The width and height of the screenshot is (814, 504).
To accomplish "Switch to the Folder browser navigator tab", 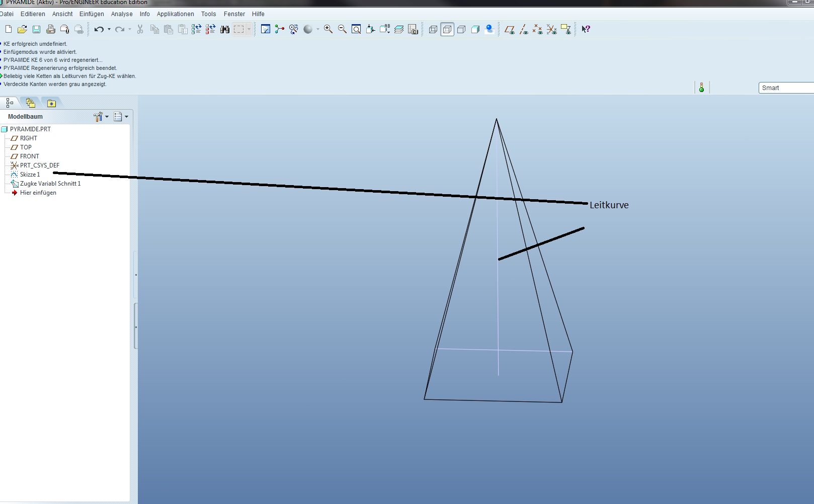I will click(x=31, y=103).
